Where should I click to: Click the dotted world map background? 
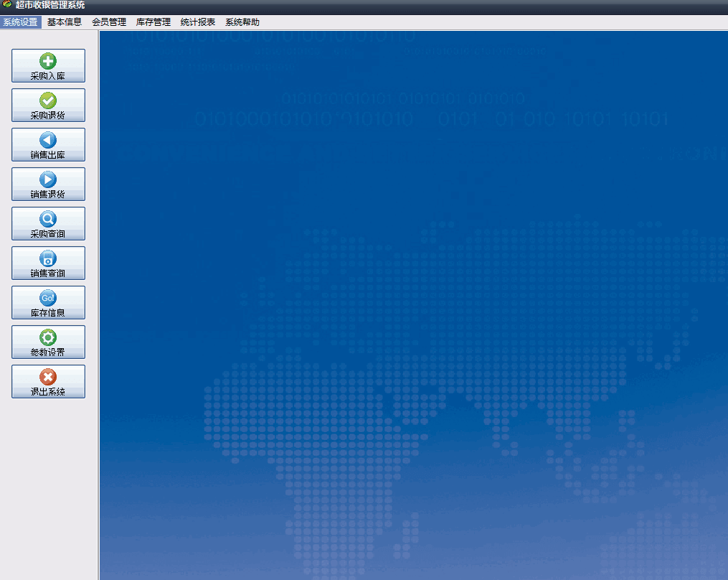[x=430, y=323]
